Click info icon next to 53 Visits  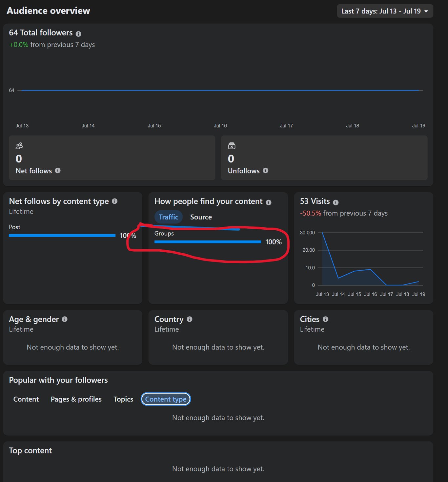click(336, 202)
